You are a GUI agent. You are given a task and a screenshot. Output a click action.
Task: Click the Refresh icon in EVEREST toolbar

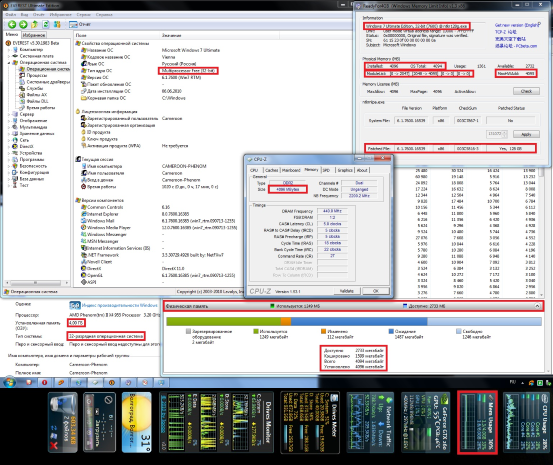point(45,24)
